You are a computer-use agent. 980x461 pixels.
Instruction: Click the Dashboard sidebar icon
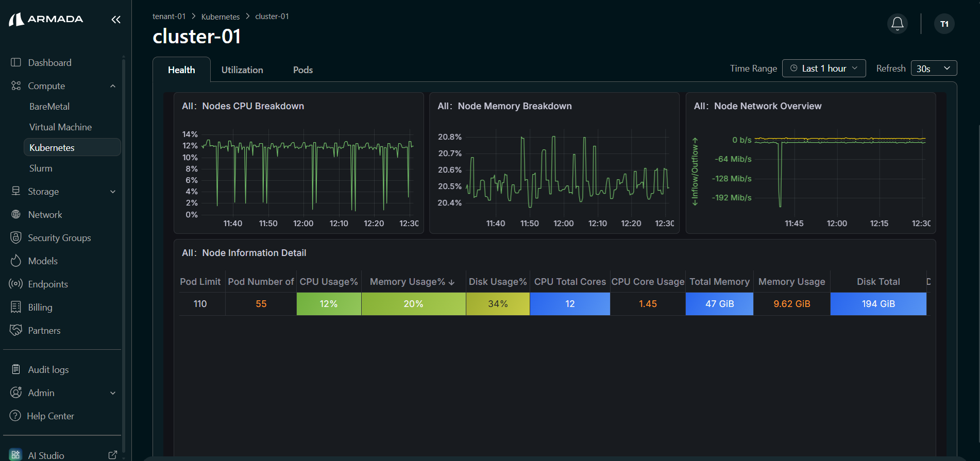coord(16,62)
